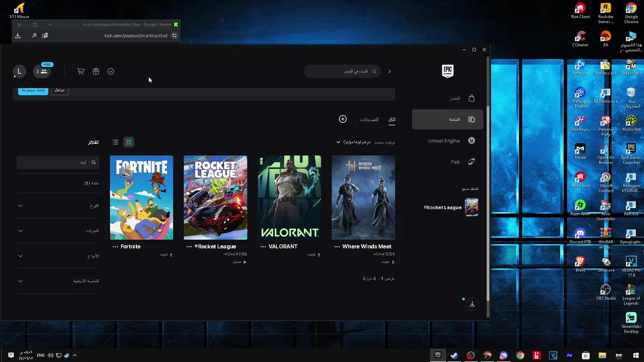This screenshot has height=362, width=644.
Task: Select the All tab
Action: coord(392,119)
